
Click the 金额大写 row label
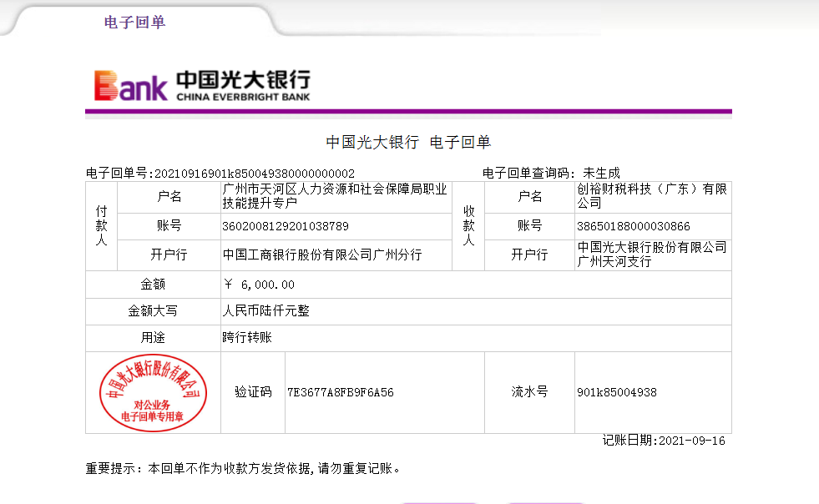point(153,311)
